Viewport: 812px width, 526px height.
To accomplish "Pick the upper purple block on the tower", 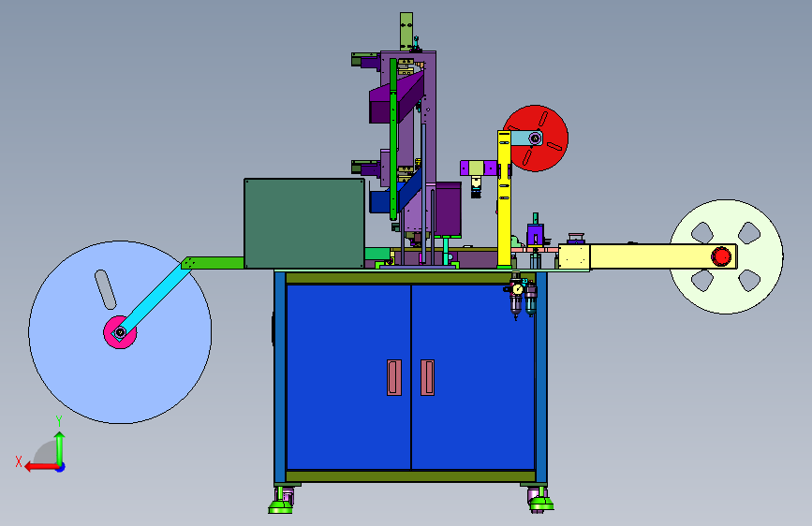I will tap(398, 98).
